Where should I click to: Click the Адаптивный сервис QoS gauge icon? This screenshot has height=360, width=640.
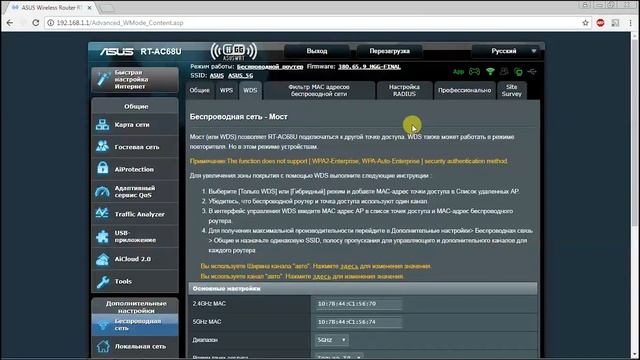[x=102, y=191]
